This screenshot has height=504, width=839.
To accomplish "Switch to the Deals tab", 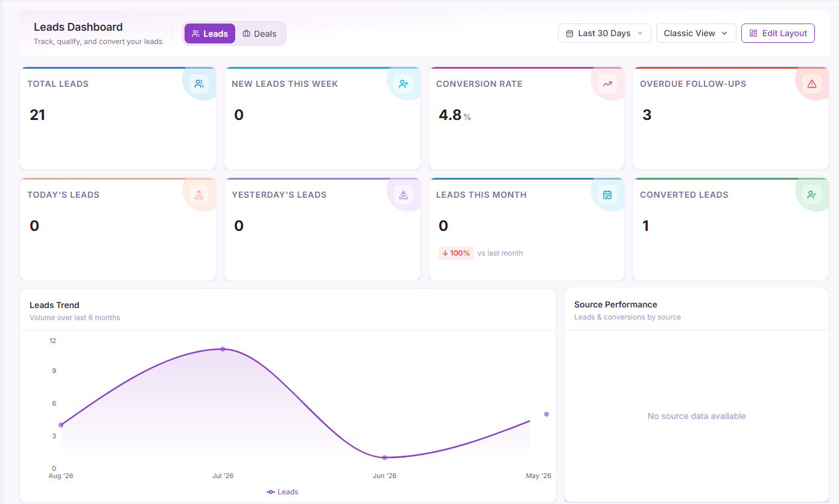I will (x=260, y=34).
